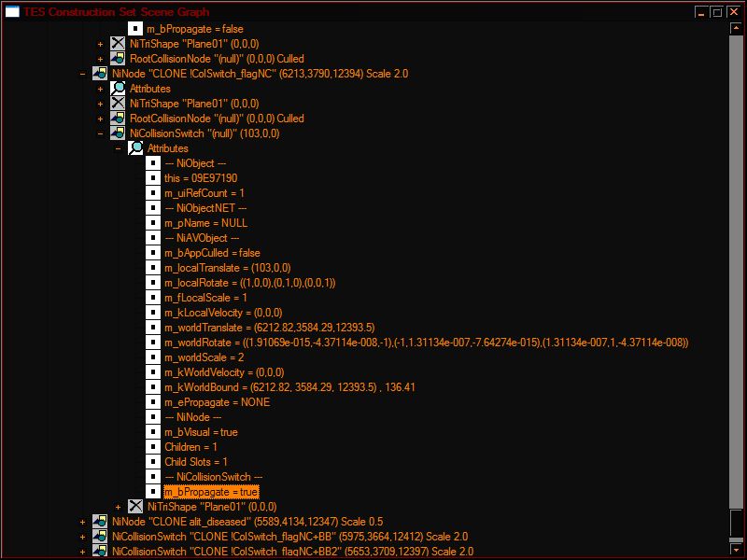Select the m_kWorldVelocity = (0,0,0) row

point(224,371)
